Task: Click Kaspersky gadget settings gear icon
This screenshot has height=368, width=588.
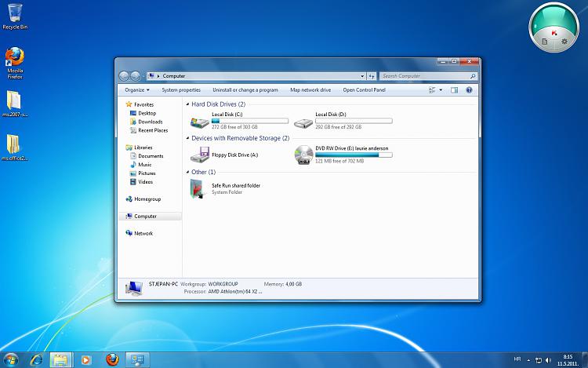Action: pyautogui.click(x=564, y=42)
